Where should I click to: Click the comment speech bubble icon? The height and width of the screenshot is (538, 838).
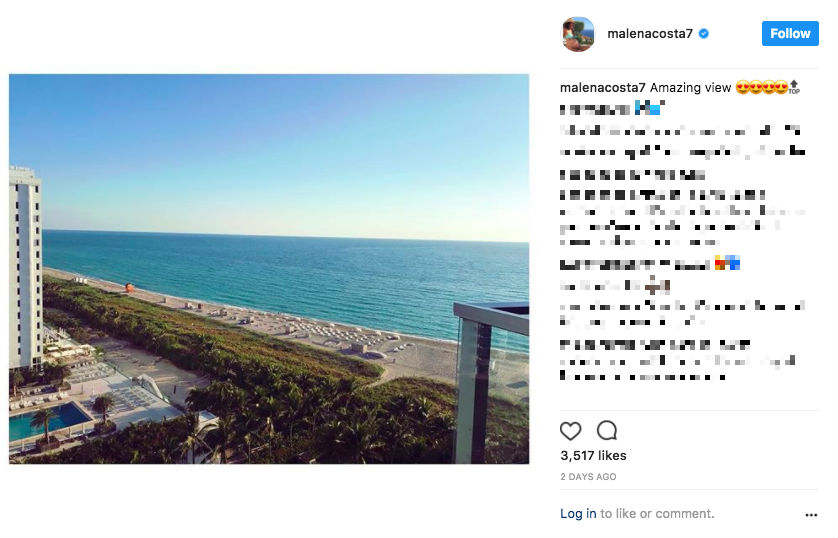point(606,431)
